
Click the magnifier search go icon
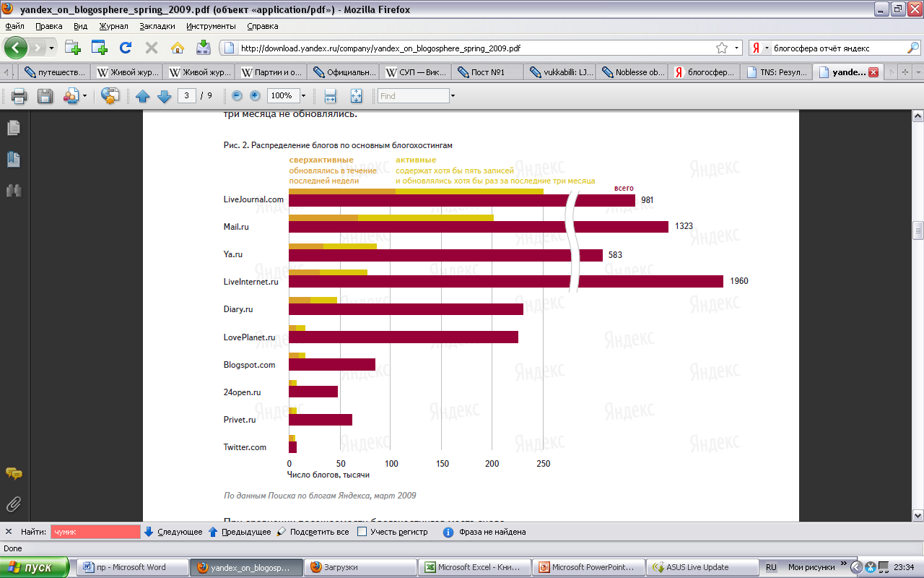tap(912, 48)
